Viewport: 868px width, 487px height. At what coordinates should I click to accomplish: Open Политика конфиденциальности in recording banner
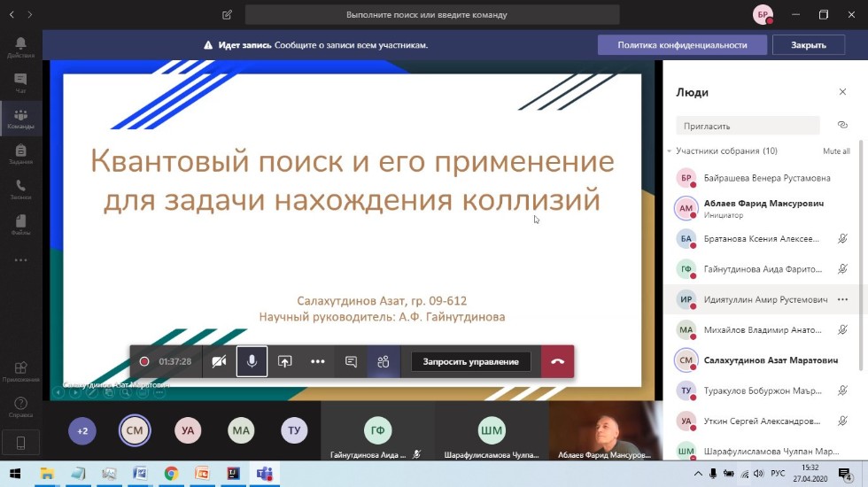click(682, 45)
